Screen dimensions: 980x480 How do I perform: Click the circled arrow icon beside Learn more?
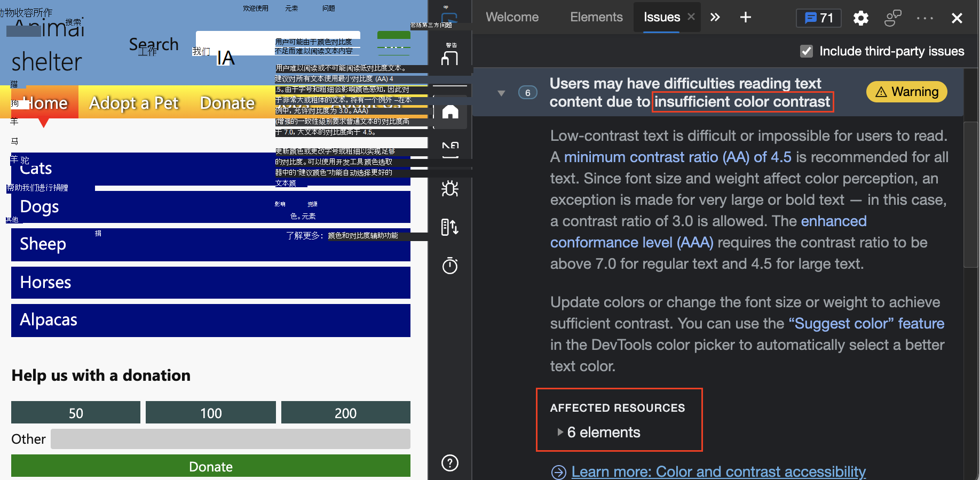(558, 472)
